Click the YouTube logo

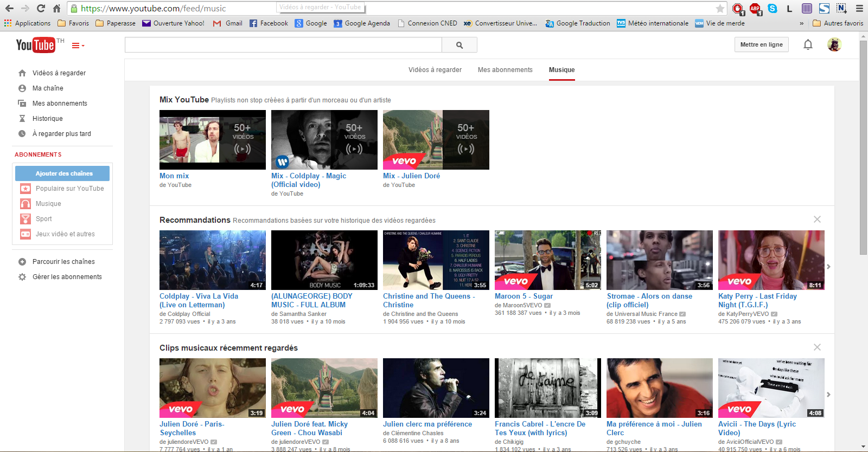[x=35, y=45]
